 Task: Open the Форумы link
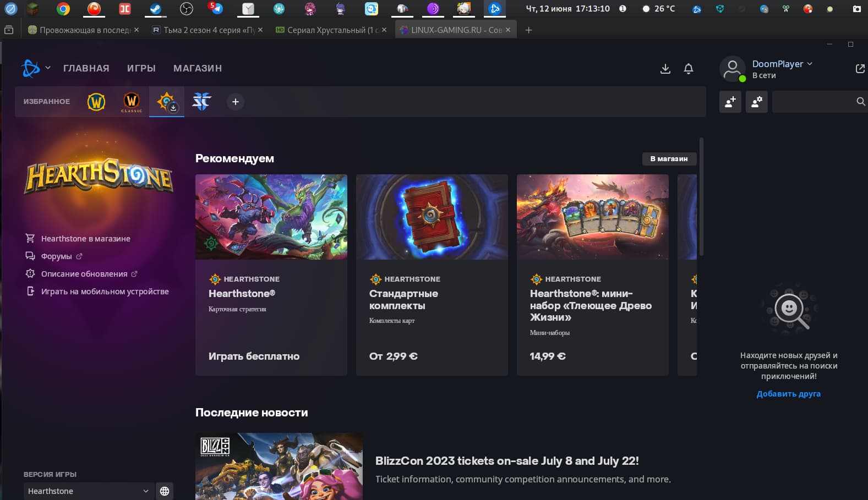pyautogui.click(x=57, y=256)
